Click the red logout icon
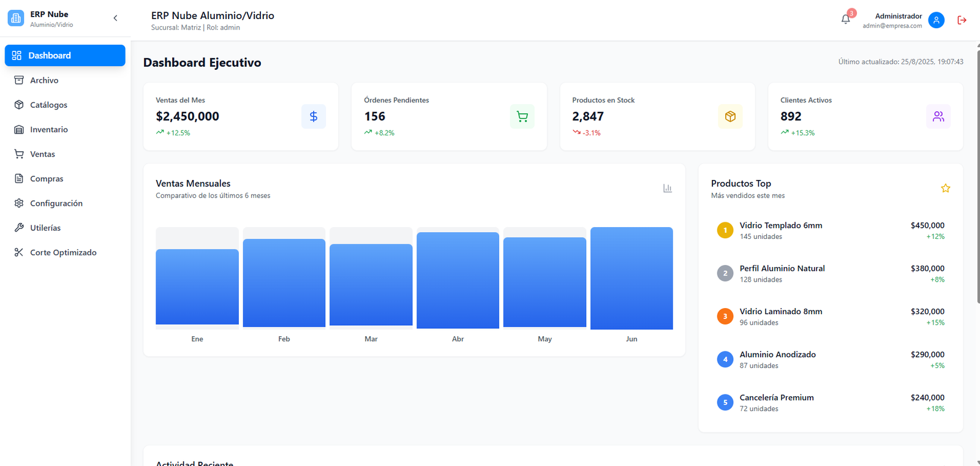Screen dimensions: 980x466 pos(962,20)
